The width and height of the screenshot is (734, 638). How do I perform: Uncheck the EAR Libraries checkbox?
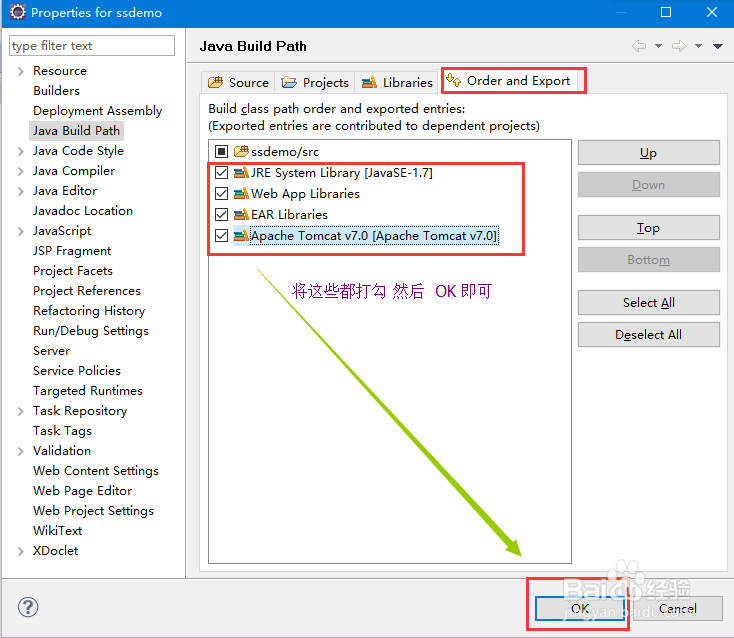(x=221, y=214)
